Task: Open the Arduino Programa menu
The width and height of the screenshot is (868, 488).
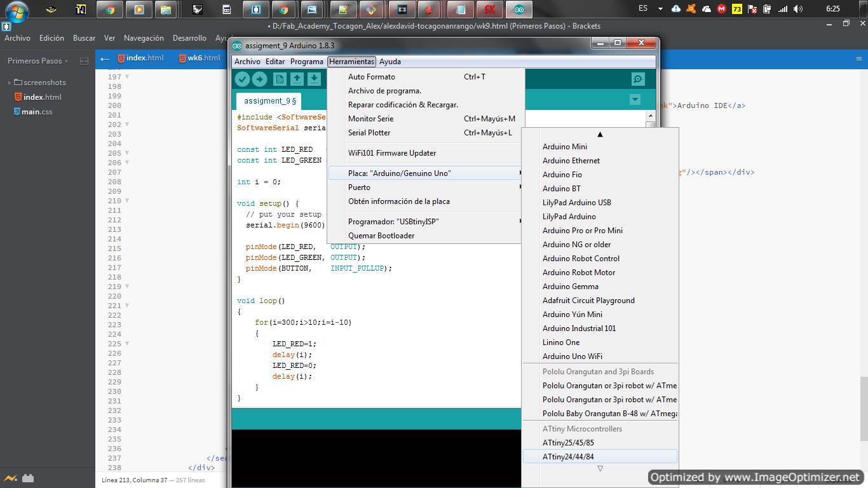Action: (307, 62)
